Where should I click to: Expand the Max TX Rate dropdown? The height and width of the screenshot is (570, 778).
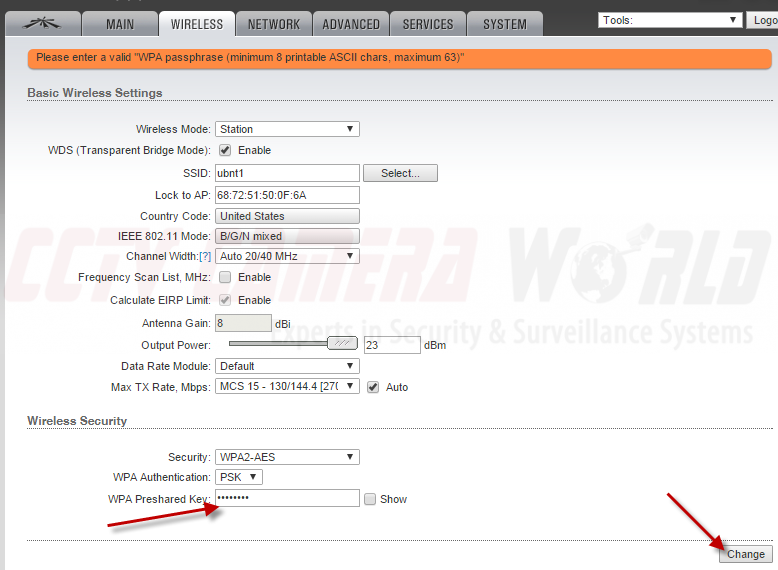pyautogui.click(x=287, y=387)
